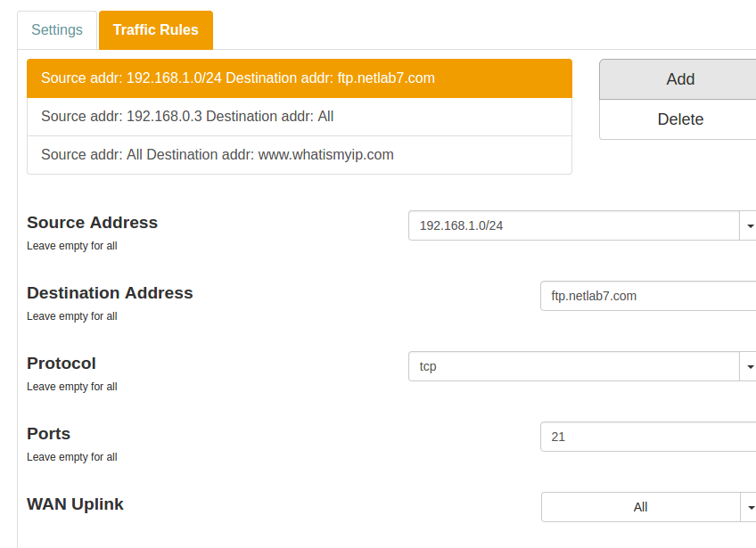
Task: Switch to the Settings tab
Action: point(57,30)
